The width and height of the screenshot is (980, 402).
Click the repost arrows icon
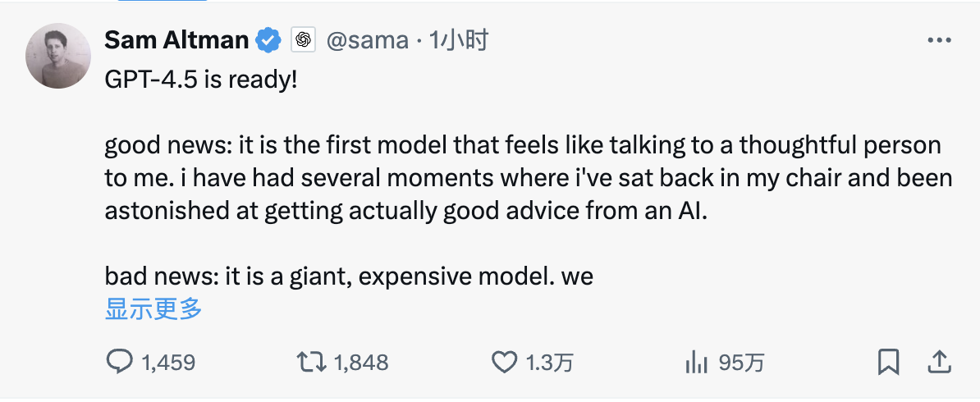(x=312, y=362)
